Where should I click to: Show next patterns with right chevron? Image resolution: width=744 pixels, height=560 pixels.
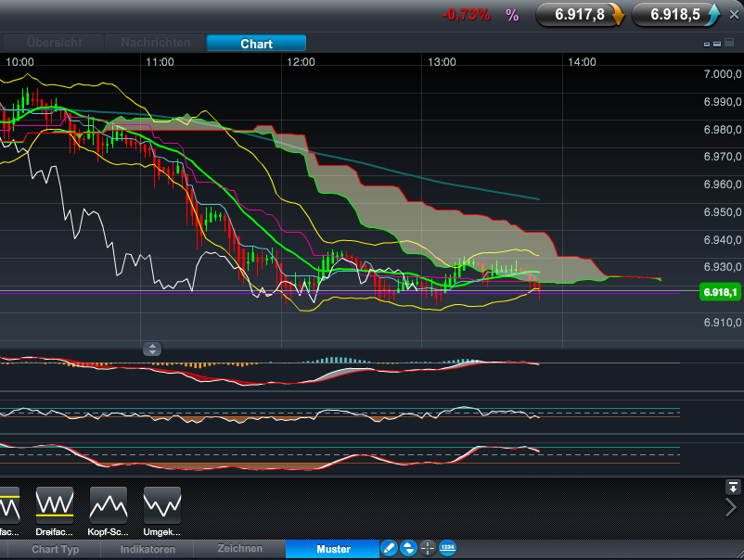(x=731, y=507)
